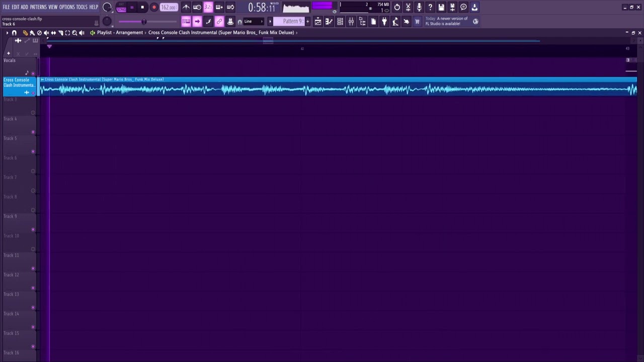Click the render audio file icon
Image resolution: width=644 pixels, height=362 pixels.
[452, 7]
